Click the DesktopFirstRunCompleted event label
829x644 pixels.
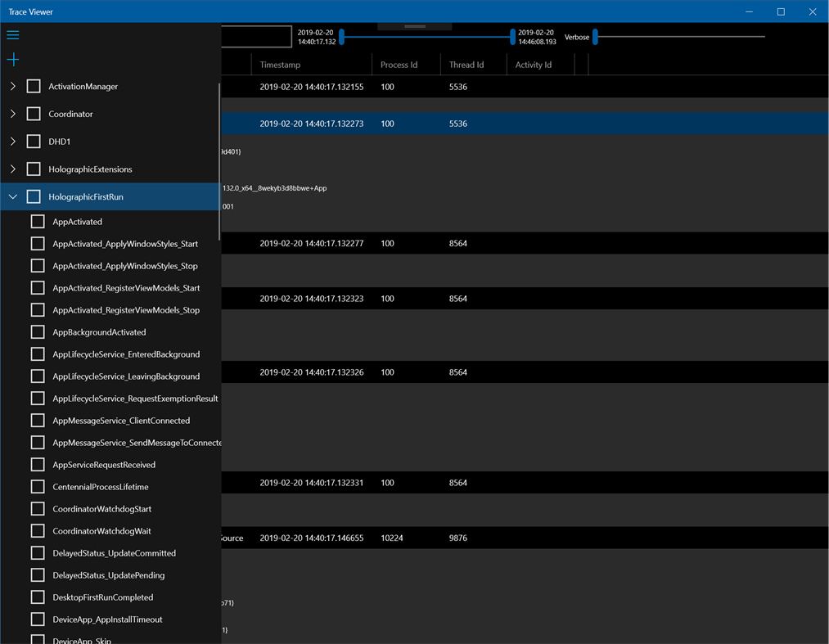point(103,597)
